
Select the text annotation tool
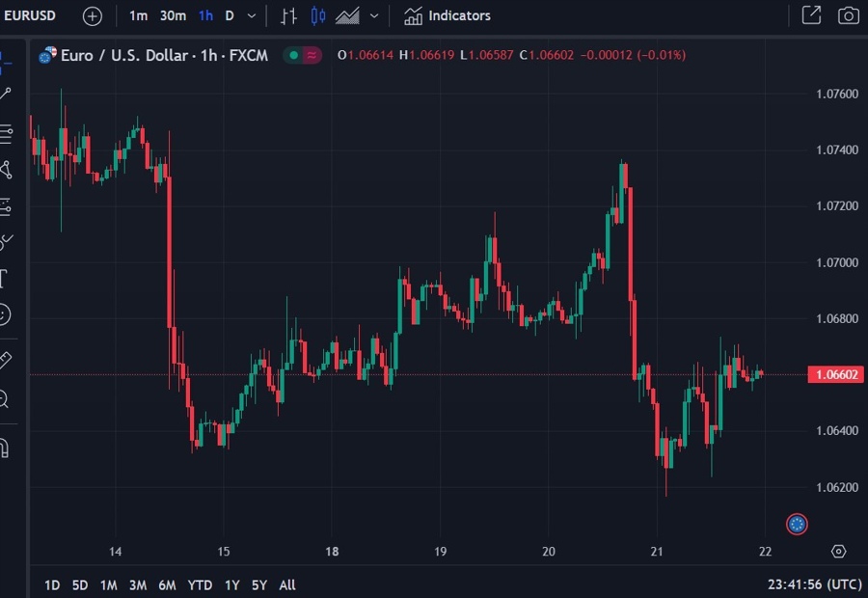coord(4,280)
